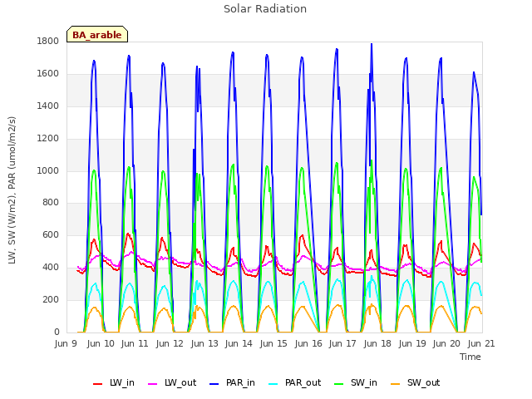Select the PAR_in legend label
The height and width of the screenshot is (399, 532).
coord(240,383)
